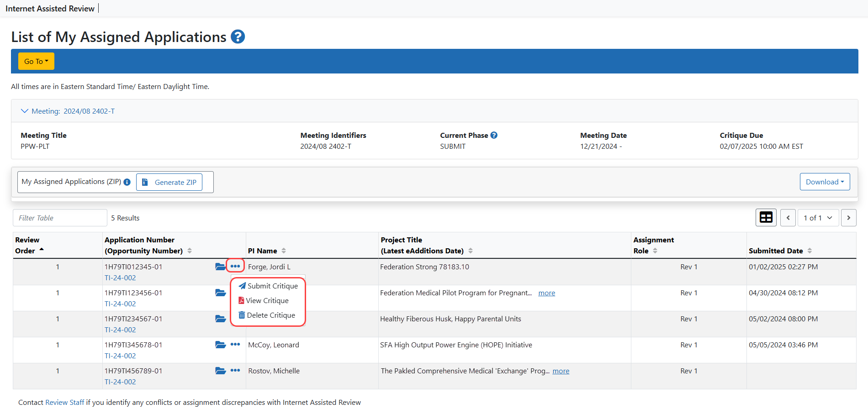
Task: Sort by Application Number column
Action: click(190, 251)
